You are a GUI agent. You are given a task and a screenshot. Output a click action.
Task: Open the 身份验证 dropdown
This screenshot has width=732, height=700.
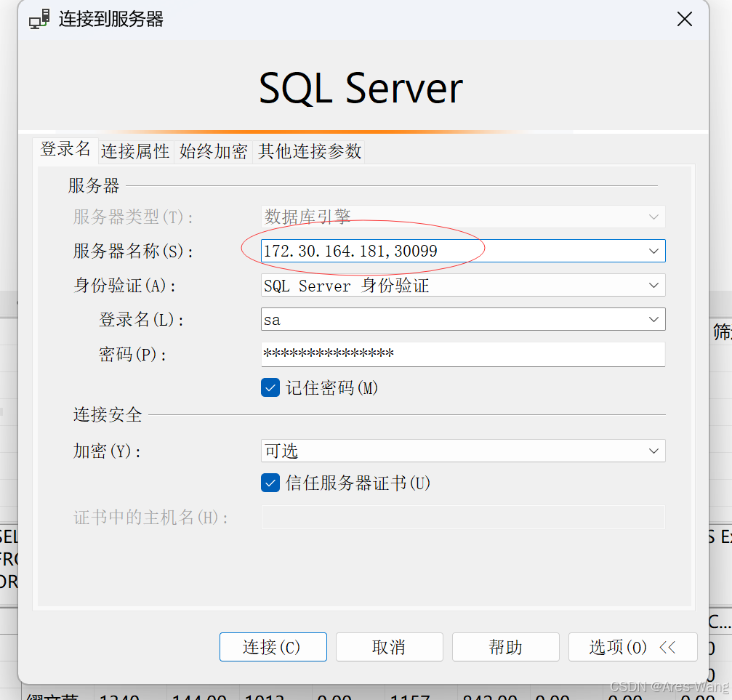click(463, 286)
